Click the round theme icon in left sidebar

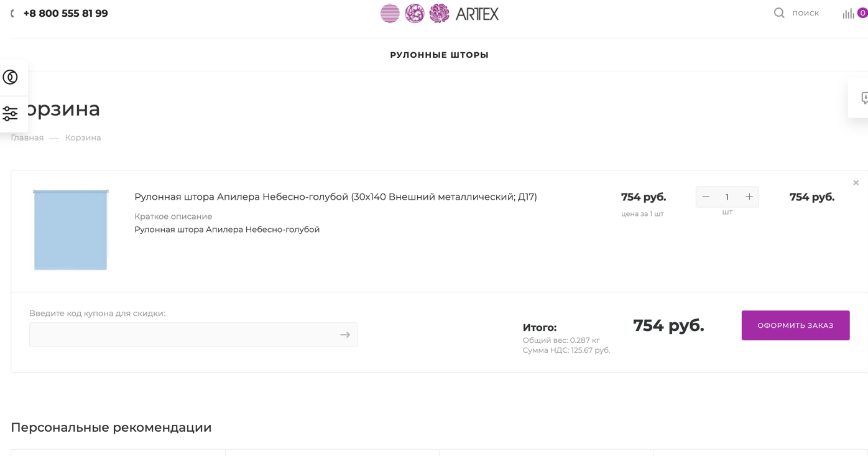pyautogui.click(x=11, y=77)
